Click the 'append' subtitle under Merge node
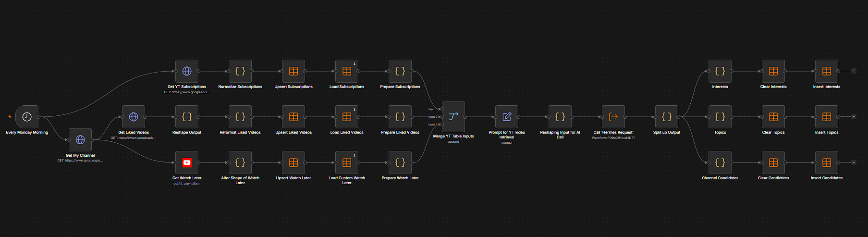Screen dimensions: 868x237 coord(453,142)
